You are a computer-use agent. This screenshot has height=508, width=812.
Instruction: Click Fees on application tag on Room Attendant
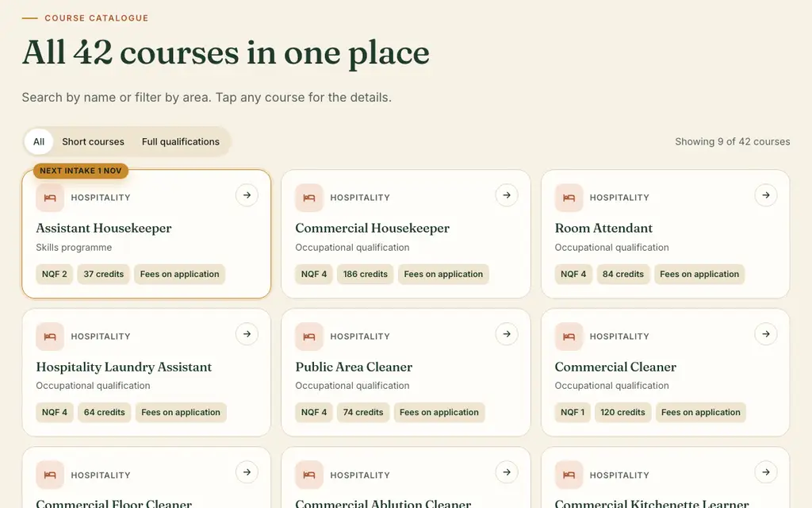coord(699,274)
